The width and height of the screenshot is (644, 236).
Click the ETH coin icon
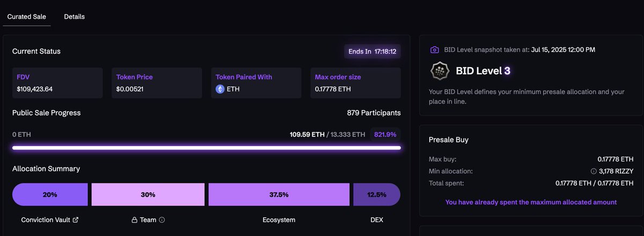tap(220, 89)
